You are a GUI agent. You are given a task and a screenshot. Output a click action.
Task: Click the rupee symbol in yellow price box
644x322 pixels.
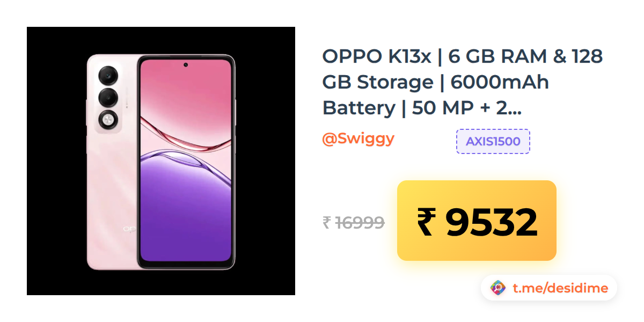tap(425, 222)
